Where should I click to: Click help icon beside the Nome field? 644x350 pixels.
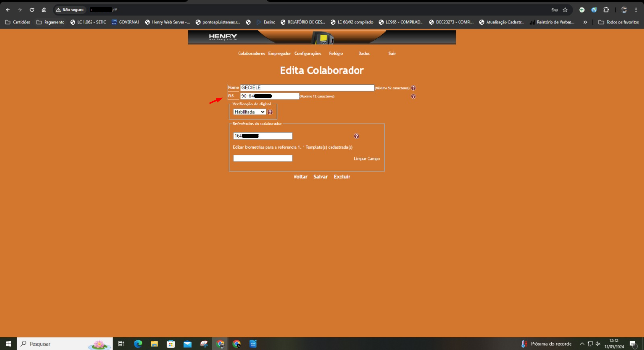(413, 88)
